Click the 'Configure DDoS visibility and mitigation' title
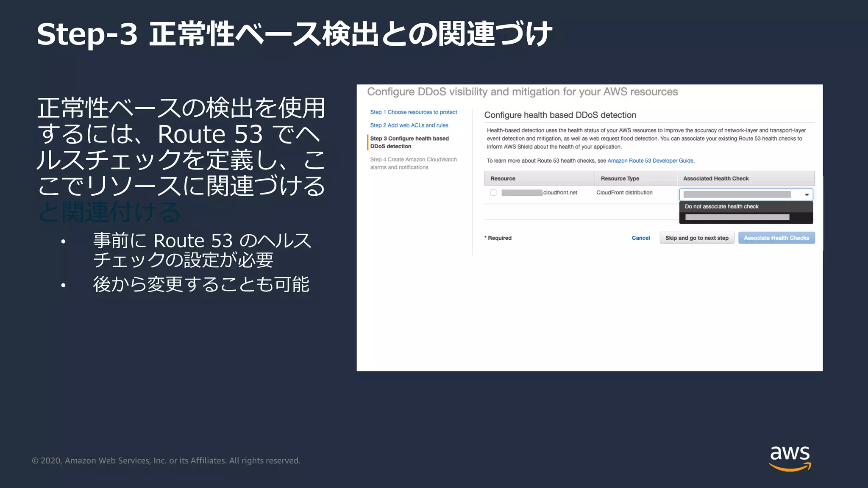The height and width of the screenshot is (488, 868). pos(522,92)
